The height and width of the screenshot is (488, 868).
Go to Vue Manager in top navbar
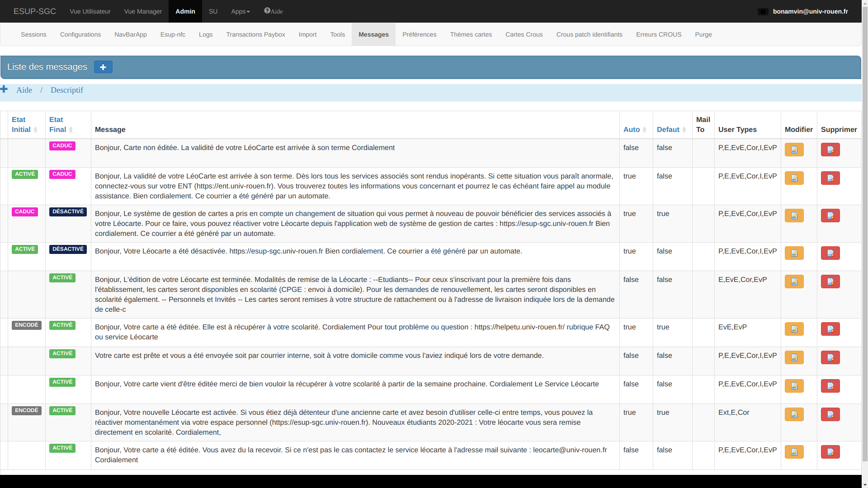click(x=143, y=11)
